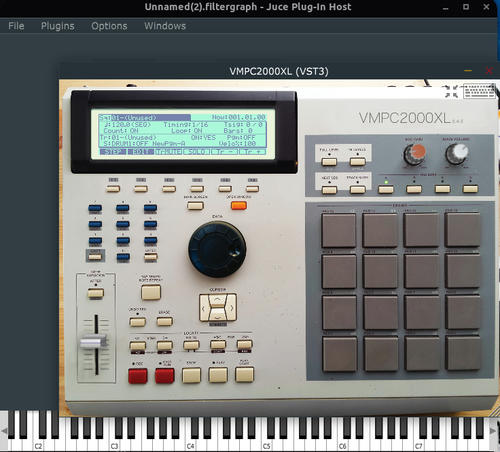This screenshot has height=452, width=500.
Task: Click the F1 function key under STEP
Action: [113, 189]
